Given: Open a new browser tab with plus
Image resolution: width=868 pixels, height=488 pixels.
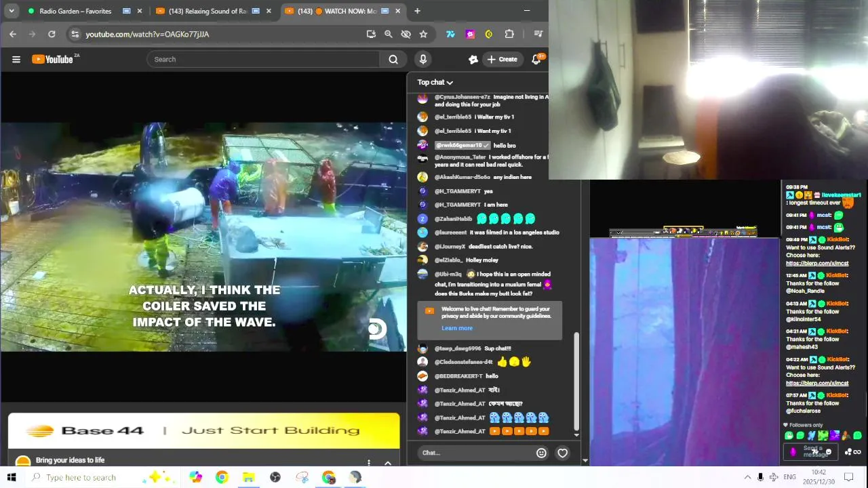Looking at the screenshot, I should pyautogui.click(x=417, y=11).
